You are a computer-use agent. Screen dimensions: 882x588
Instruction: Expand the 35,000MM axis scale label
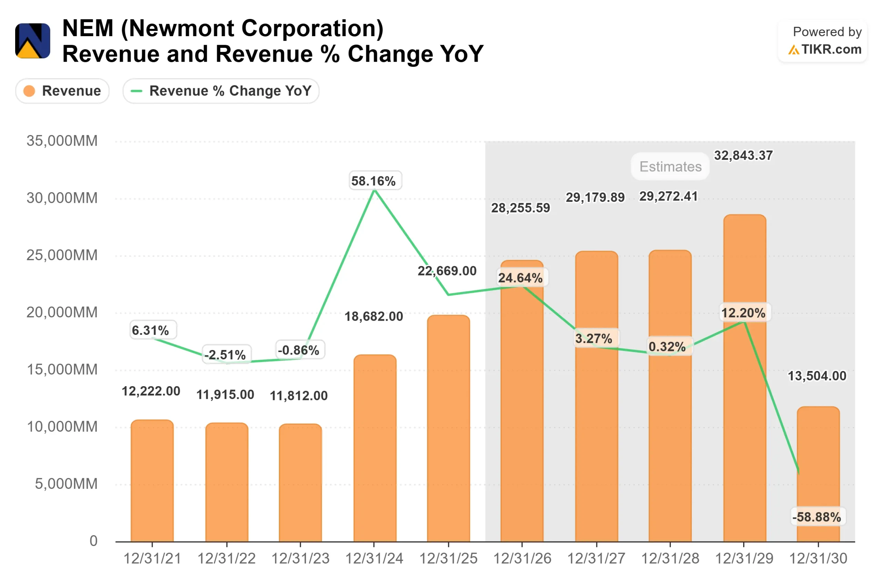coord(62,141)
